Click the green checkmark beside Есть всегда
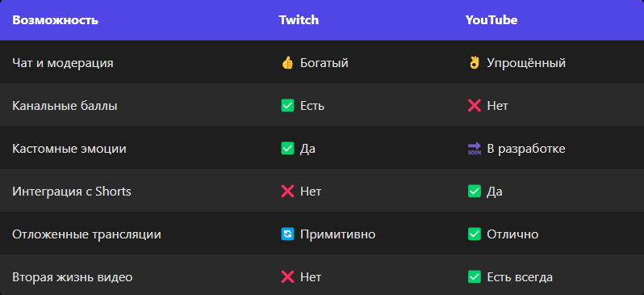Screen dimensions: 644x295 coord(475,277)
